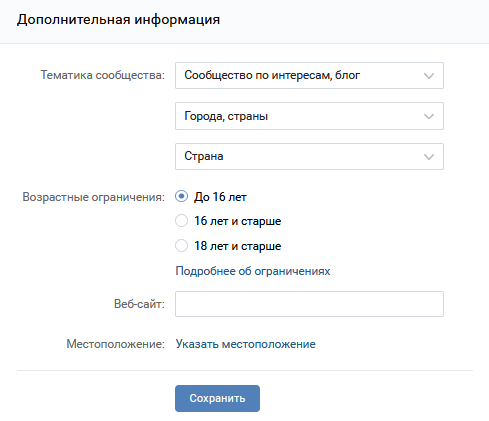This screenshot has width=489, height=421.
Task: Open 'Подробнее об ограничениях' link
Action: click(253, 271)
